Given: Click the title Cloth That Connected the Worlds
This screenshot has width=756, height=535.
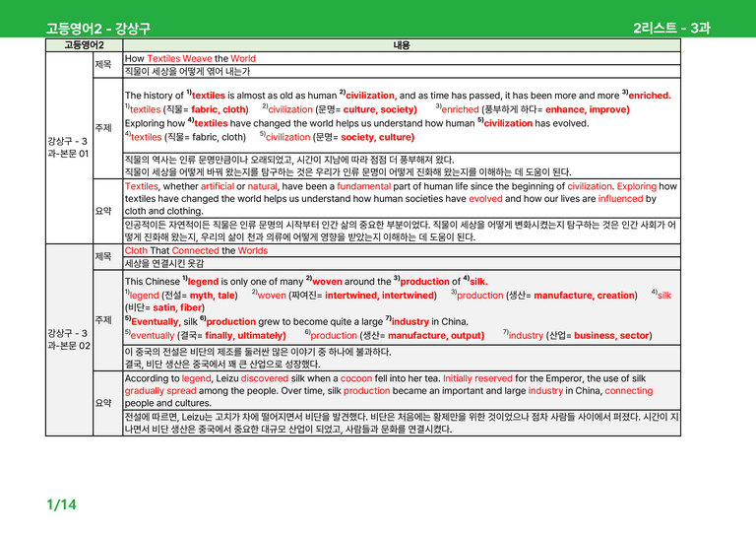Looking at the screenshot, I should (196, 251).
